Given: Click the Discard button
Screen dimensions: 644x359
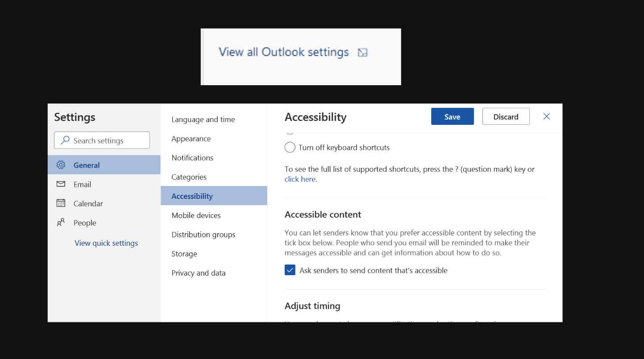Looking at the screenshot, I should [x=506, y=116].
